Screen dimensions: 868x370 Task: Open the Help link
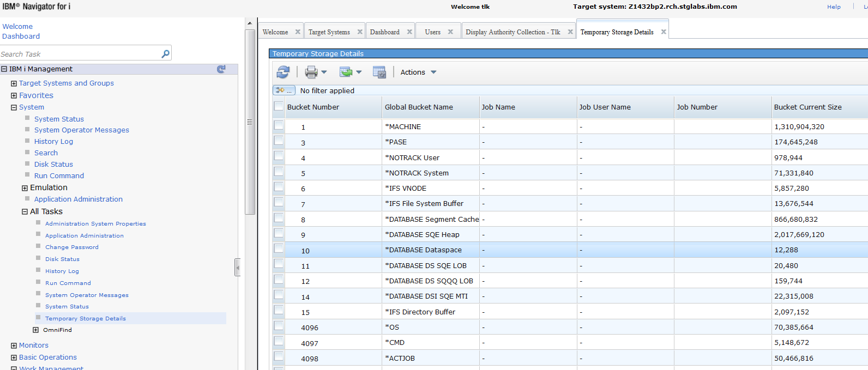point(834,7)
